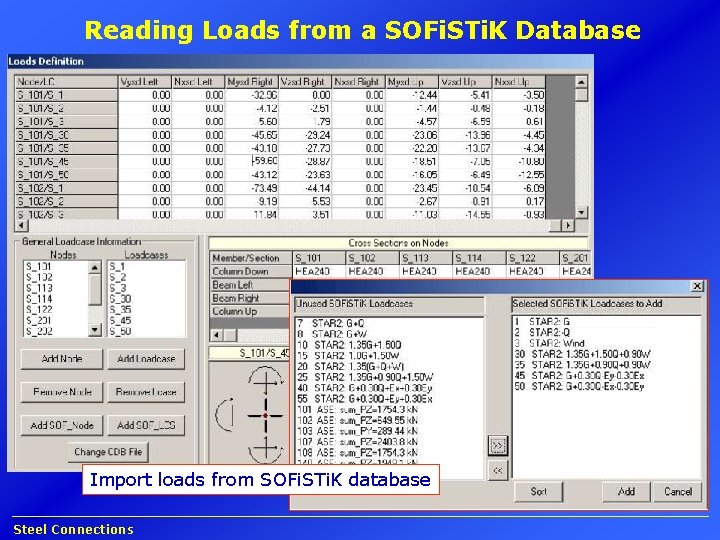Click Cancel in the SOFiSTiK loadcase dialog
720x540 pixels.
[678, 492]
